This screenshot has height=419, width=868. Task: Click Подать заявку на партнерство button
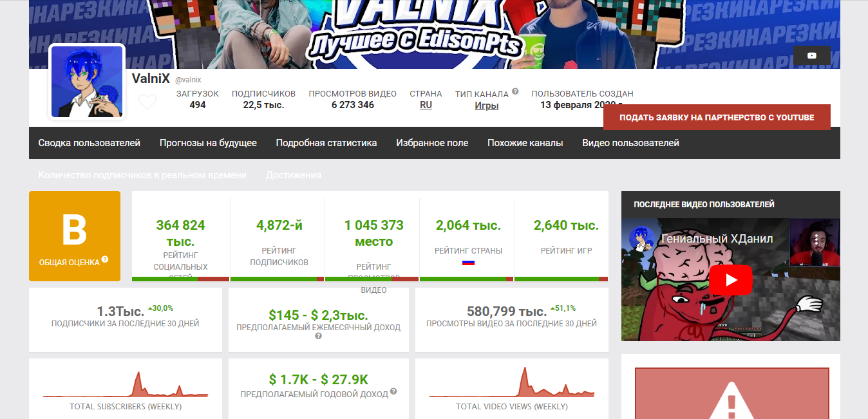pos(717,118)
